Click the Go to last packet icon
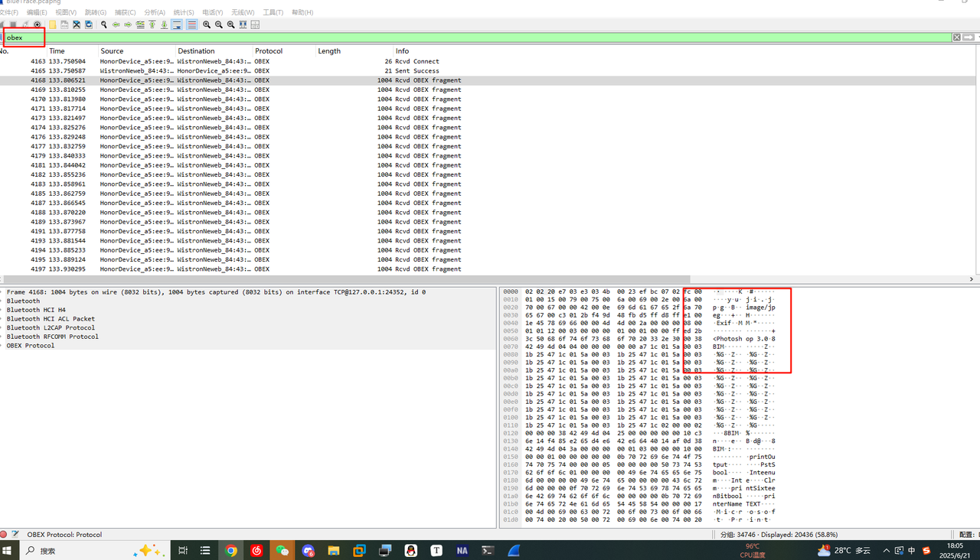This screenshot has width=980, height=560. [164, 24]
